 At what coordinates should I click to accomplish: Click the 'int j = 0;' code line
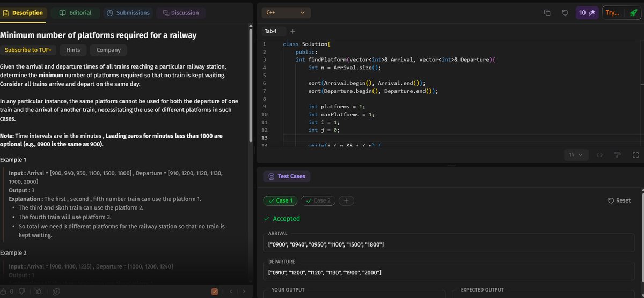(324, 130)
